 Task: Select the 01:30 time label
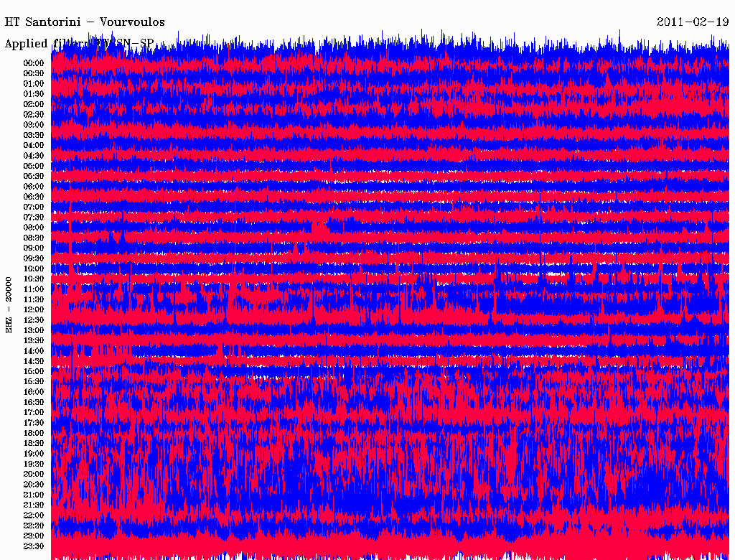coord(34,94)
